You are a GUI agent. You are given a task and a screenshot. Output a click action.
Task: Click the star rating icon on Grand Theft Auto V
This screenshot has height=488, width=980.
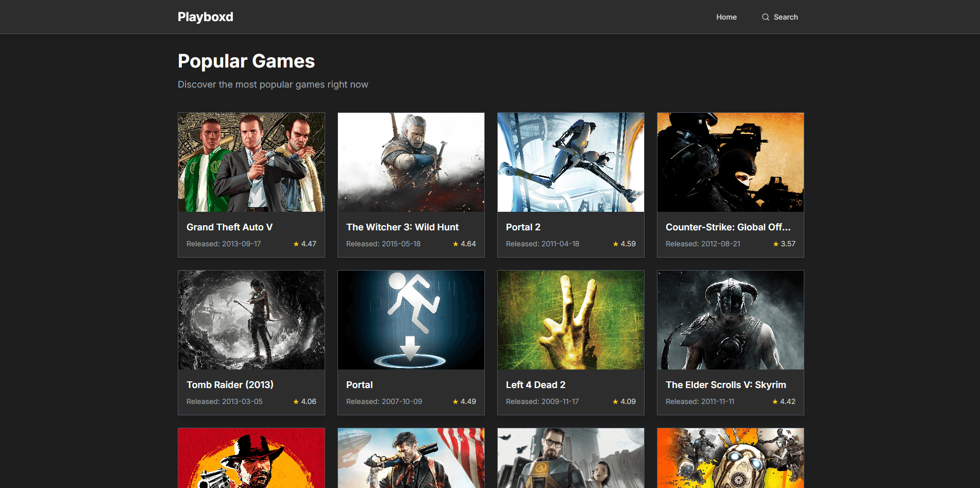point(296,243)
